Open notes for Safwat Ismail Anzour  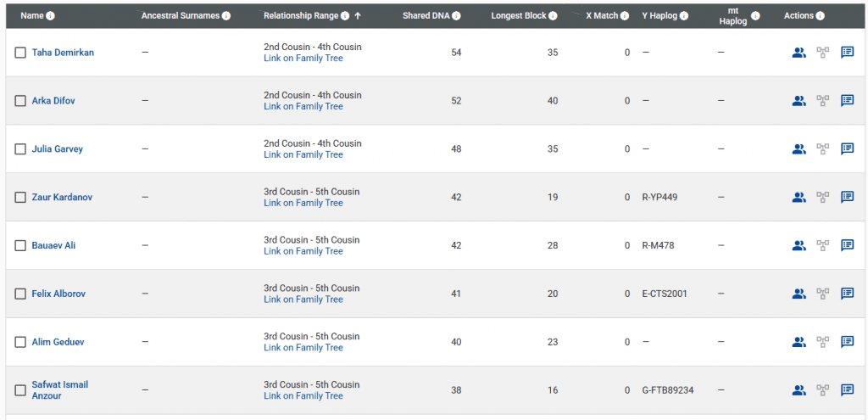point(847,390)
